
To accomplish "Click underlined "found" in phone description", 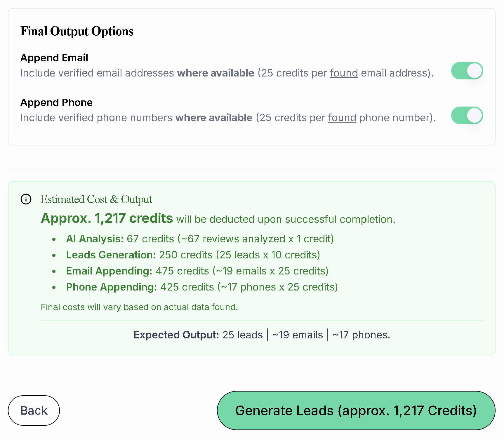I will (342, 118).
